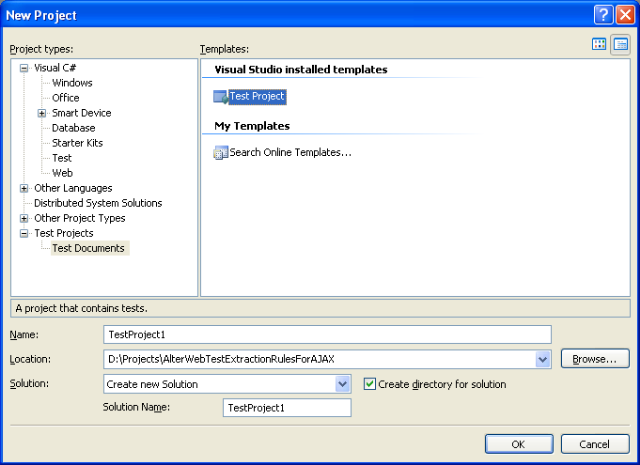Click the My Templates heading

coord(252,126)
